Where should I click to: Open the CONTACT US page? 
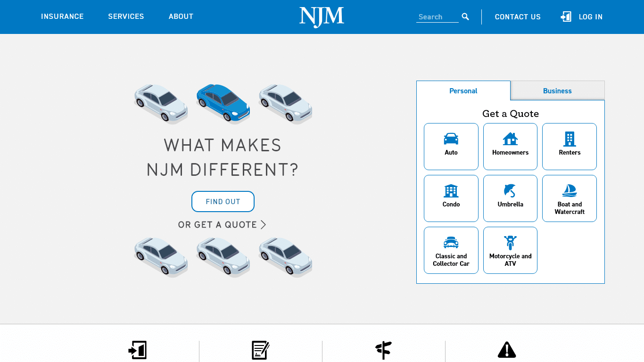coord(518,16)
